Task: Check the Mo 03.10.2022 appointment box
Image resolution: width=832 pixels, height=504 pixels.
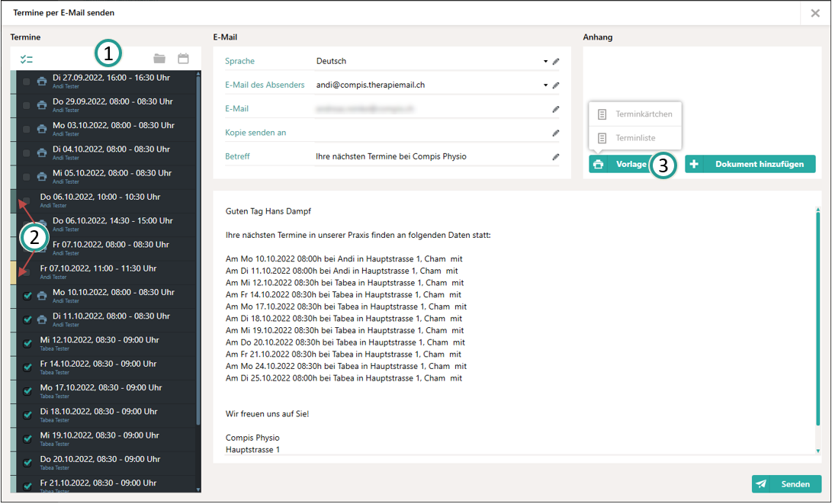Action: [27, 130]
